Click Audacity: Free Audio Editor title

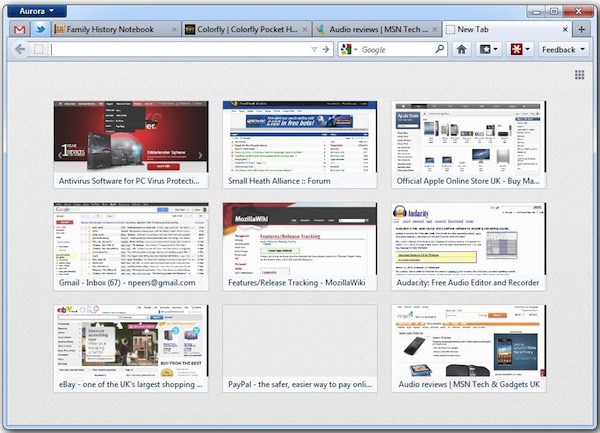click(x=468, y=283)
